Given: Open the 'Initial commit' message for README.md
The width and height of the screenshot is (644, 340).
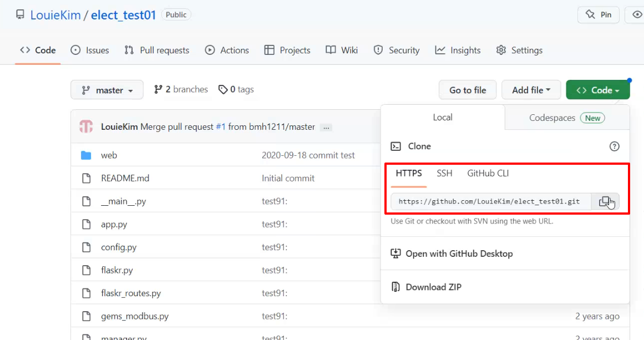Looking at the screenshot, I should coord(288,178).
